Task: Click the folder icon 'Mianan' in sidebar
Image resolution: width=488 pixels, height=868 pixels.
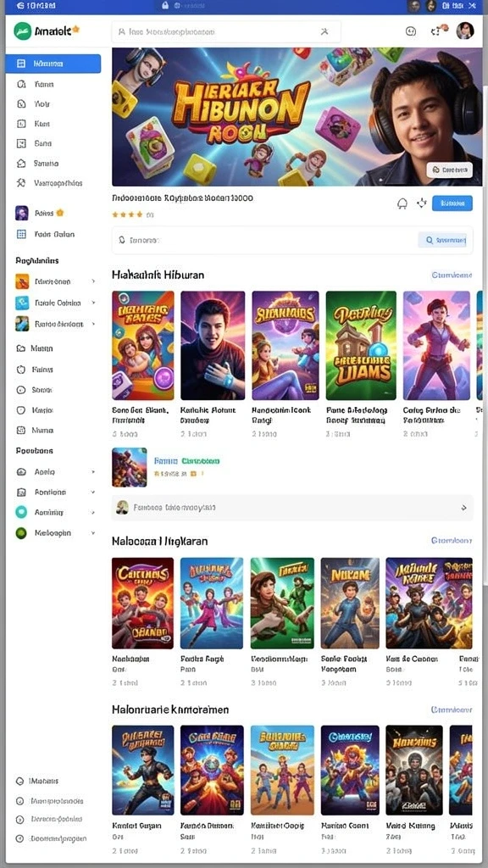Action: [21, 348]
